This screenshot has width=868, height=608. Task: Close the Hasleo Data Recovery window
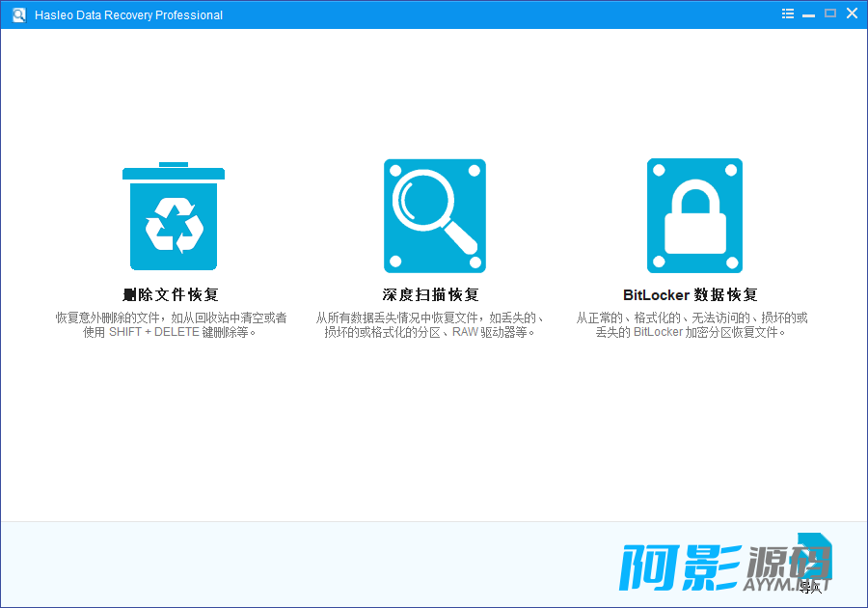[852, 14]
